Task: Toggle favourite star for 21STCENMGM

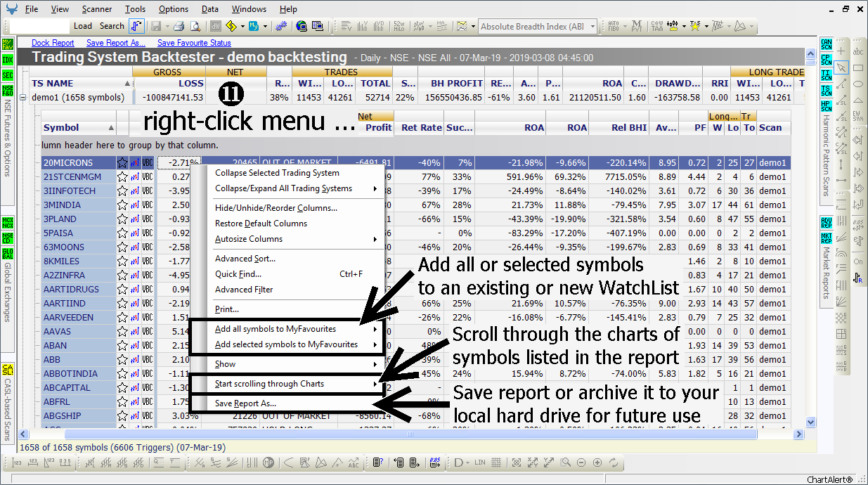Action: point(122,177)
